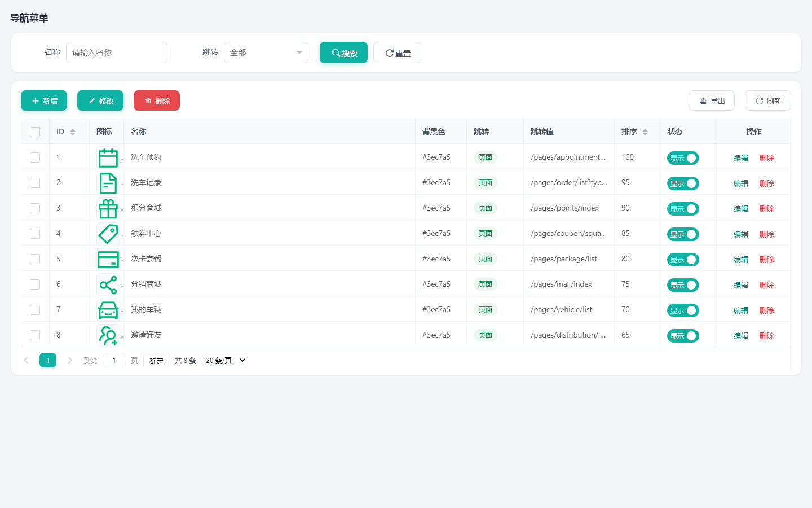
Task: Click 删除 link for 领券中心 row
Action: pos(767,234)
